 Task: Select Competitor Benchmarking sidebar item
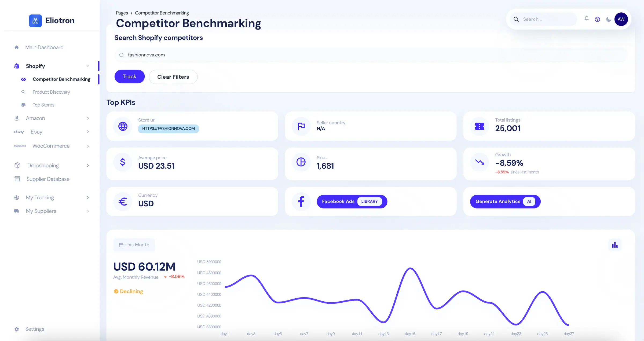point(61,79)
